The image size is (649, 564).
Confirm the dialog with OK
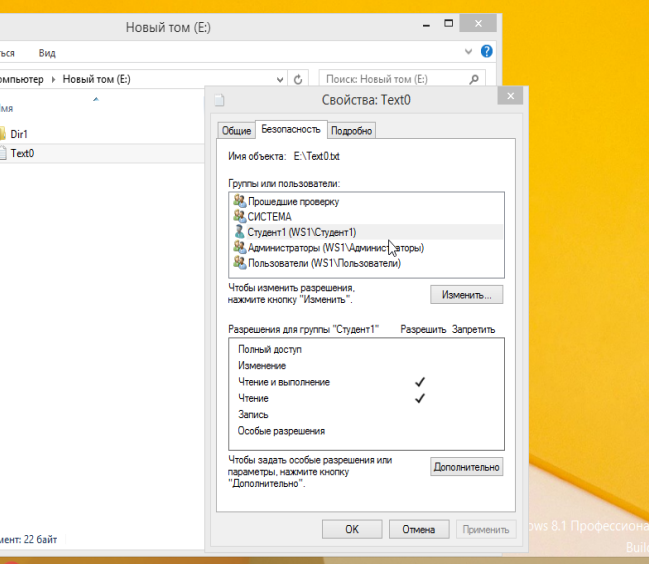(352, 529)
